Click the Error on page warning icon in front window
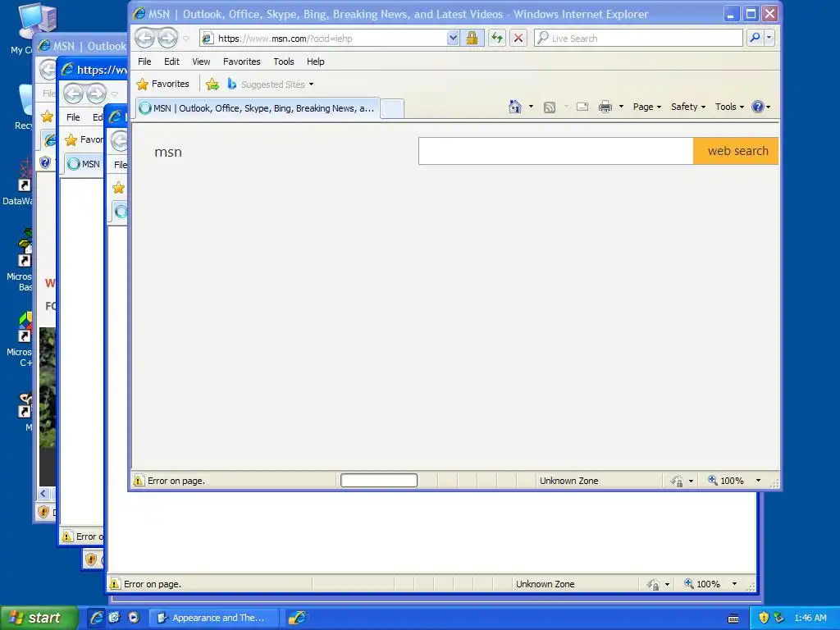This screenshot has width=840, height=630. pyautogui.click(x=139, y=481)
